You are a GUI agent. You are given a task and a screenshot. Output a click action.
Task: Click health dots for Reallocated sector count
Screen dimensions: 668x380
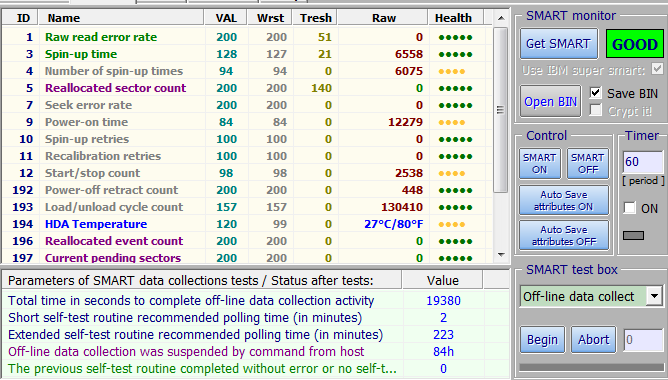pos(455,89)
